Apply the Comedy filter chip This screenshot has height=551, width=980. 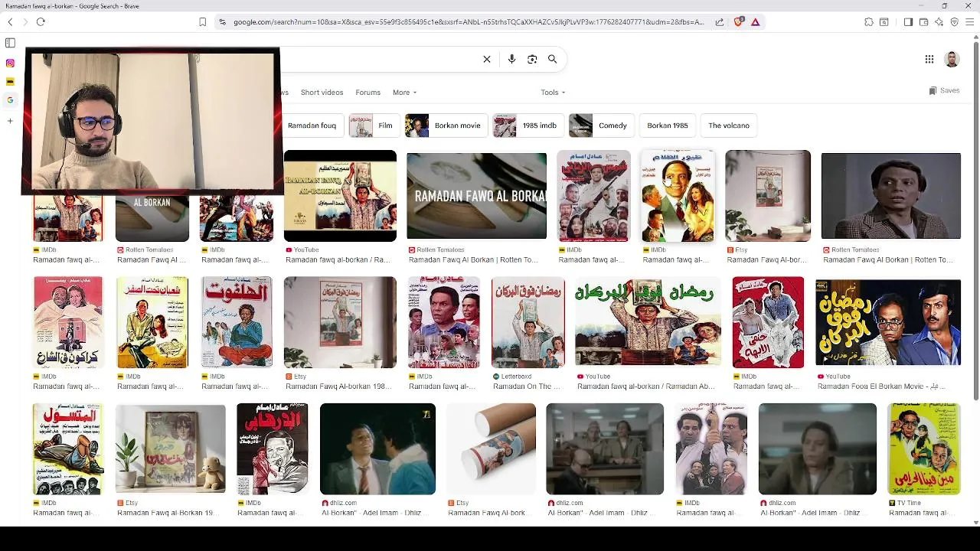point(601,126)
